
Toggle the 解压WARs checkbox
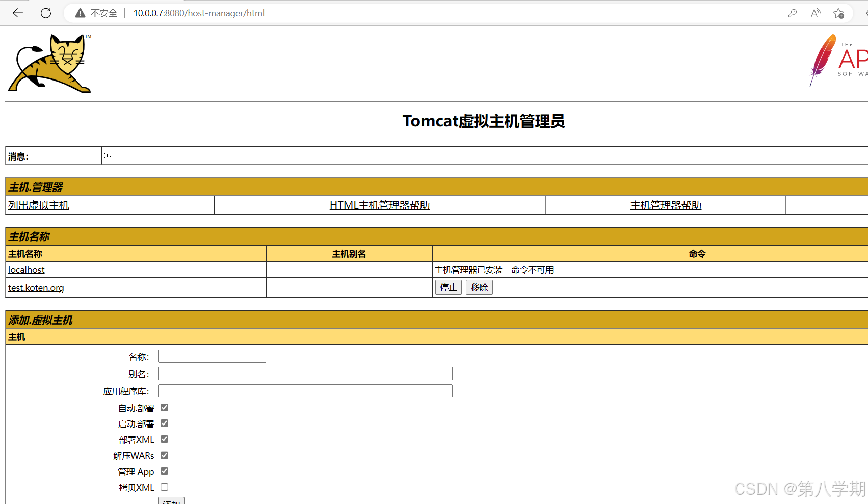(x=165, y=455)
